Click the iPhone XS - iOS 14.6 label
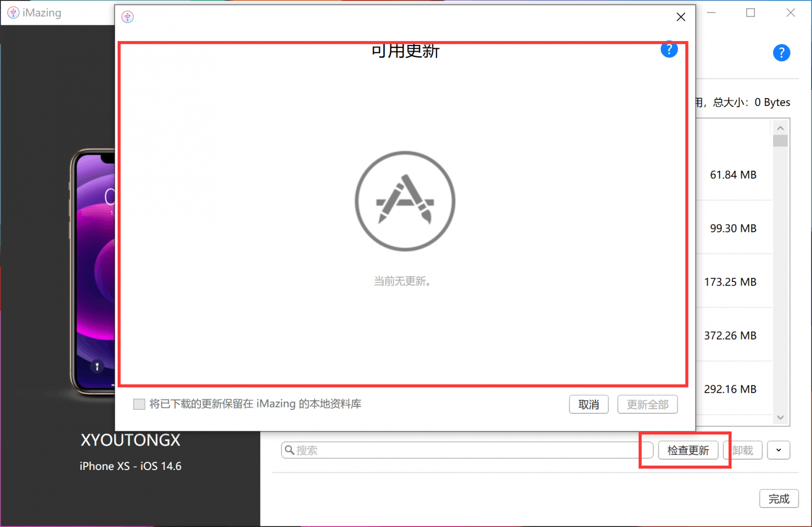812x527 pixels. (x=130, y=466)
